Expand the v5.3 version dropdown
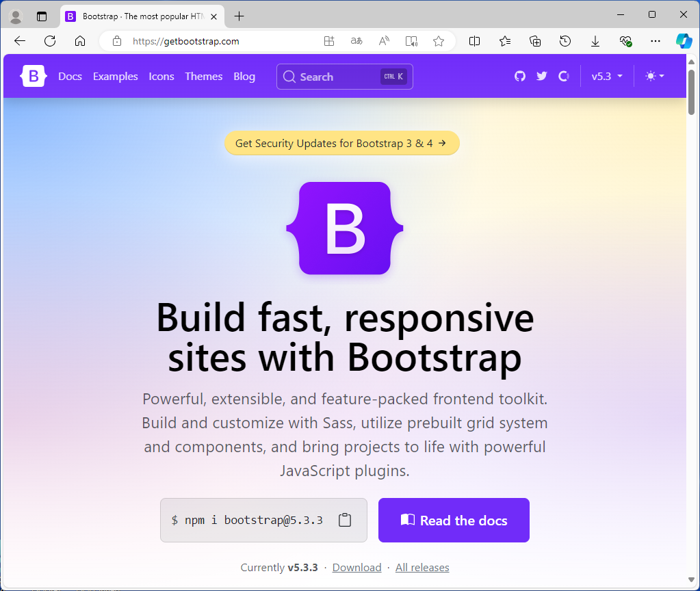This screenshot has height=591, width=700. pos(607,77)
